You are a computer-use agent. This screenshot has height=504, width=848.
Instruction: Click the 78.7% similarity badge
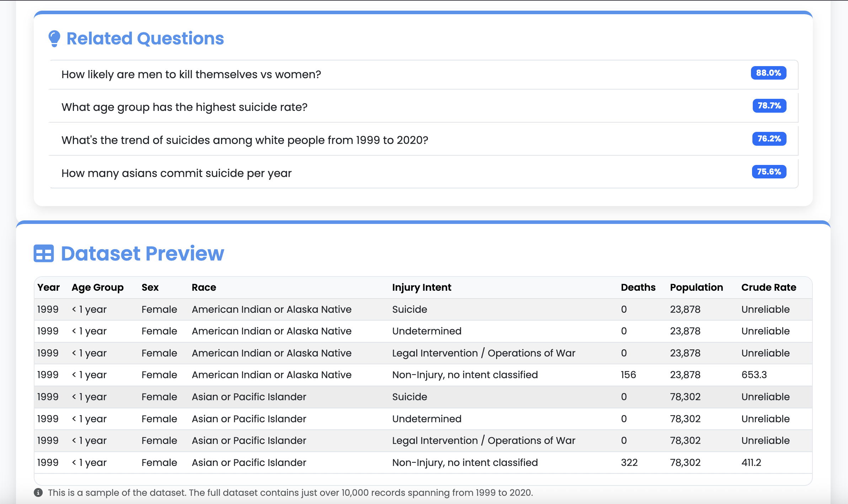click(769, 106)
